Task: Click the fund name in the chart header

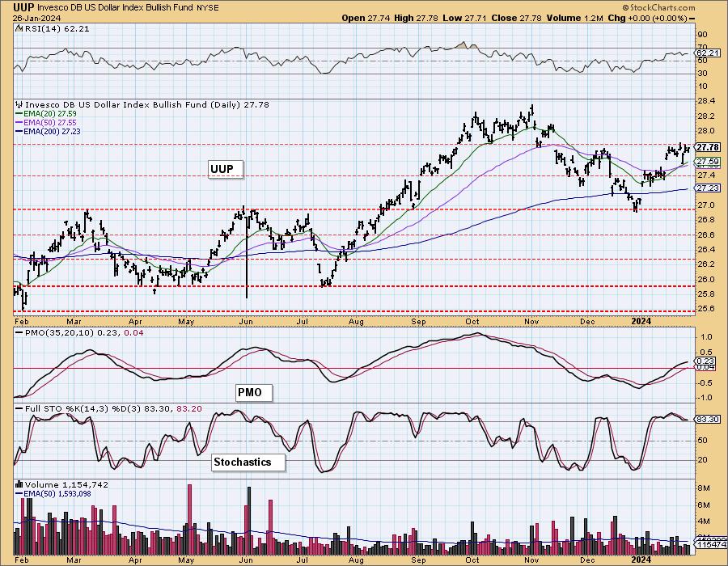Action: click(x=116, y=7)
